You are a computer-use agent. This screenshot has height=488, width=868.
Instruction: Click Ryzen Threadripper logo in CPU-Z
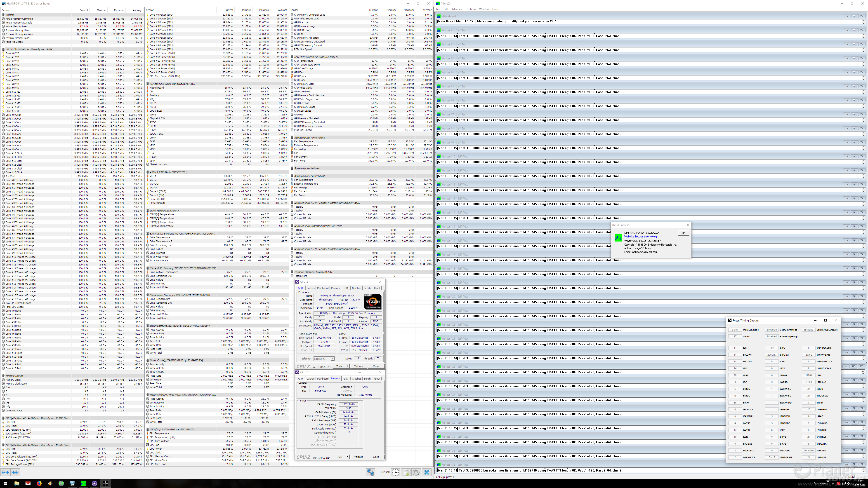point(372,301)
